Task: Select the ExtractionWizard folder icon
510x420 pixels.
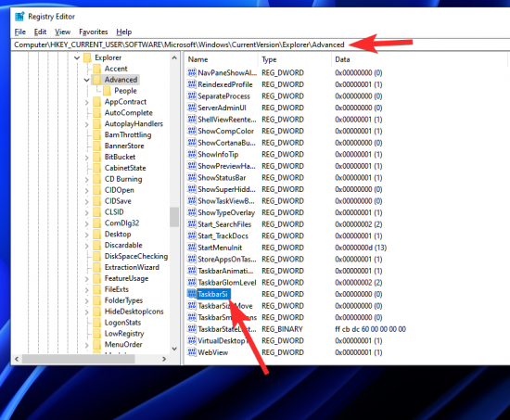Action: coord(97,267)
